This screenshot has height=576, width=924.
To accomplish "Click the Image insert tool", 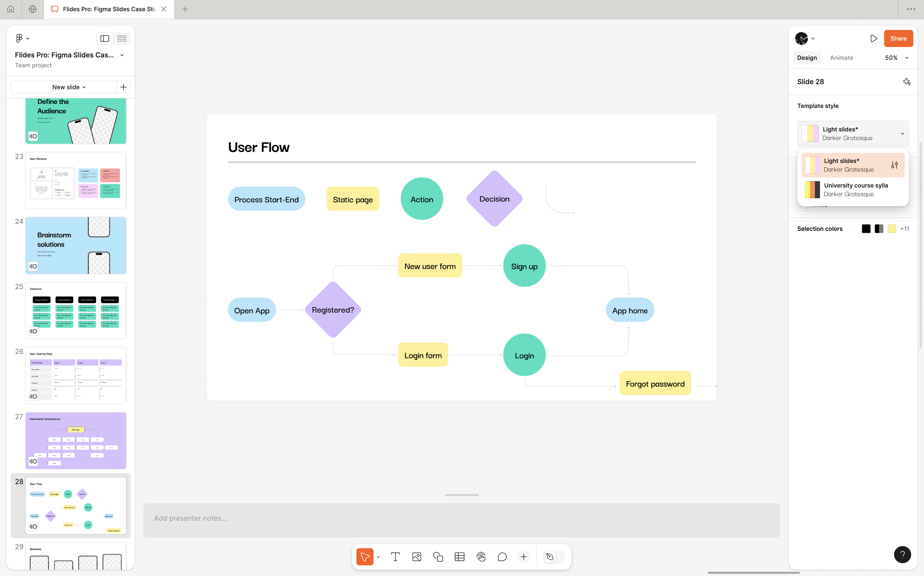I will click(x=417, y=557).
